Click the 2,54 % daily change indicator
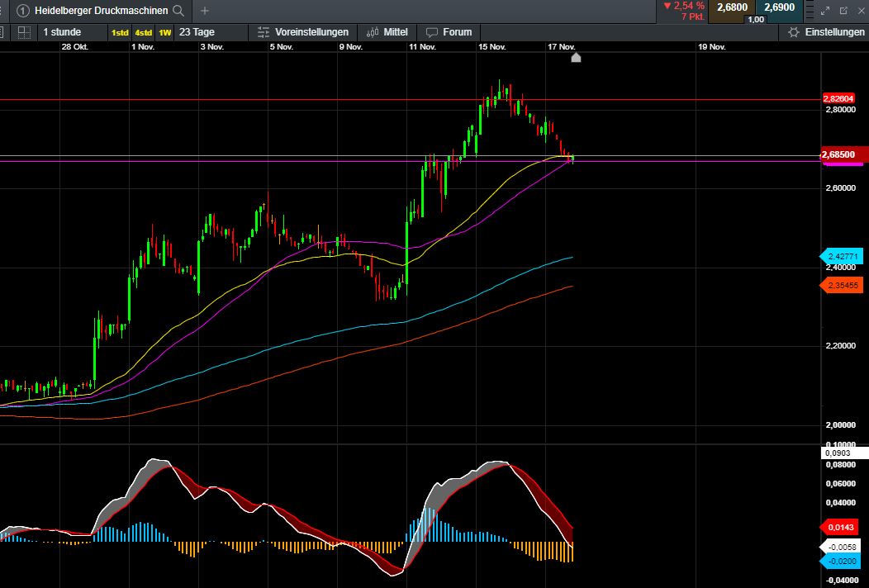The height and width of the screenshot is (588, 869). tap(685, 6)
